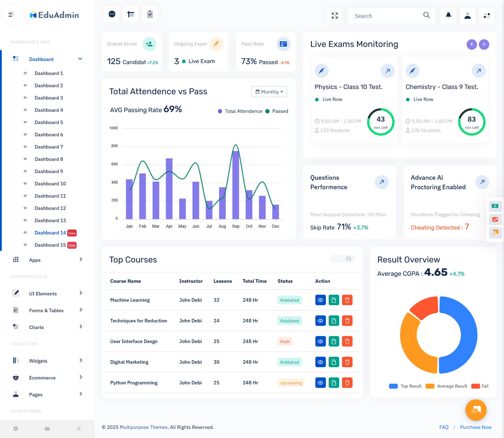
Task: Click the fullscreen toggle icon
Action: (x=335, y=16)
